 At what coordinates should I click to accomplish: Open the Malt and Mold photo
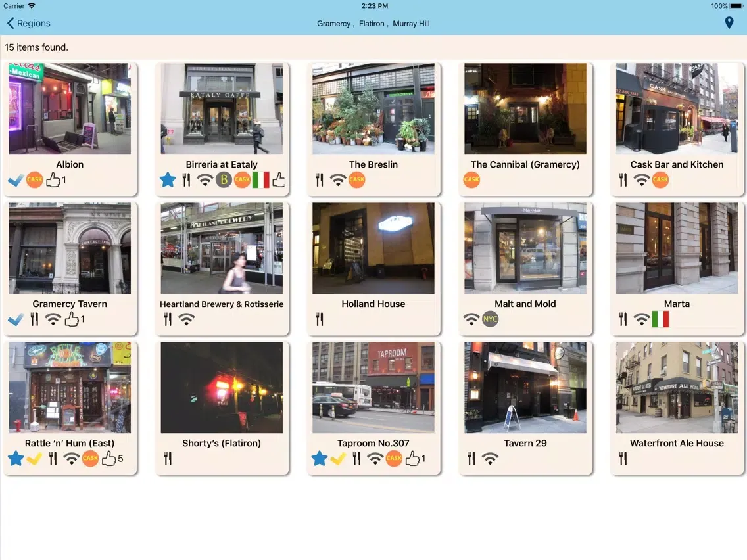(525, 248)
